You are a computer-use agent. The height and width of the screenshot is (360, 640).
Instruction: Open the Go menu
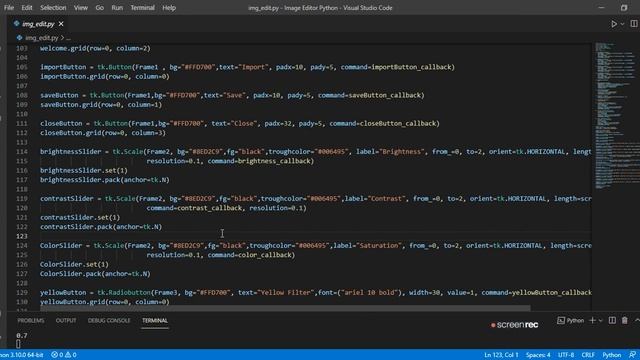click(100, 8)
